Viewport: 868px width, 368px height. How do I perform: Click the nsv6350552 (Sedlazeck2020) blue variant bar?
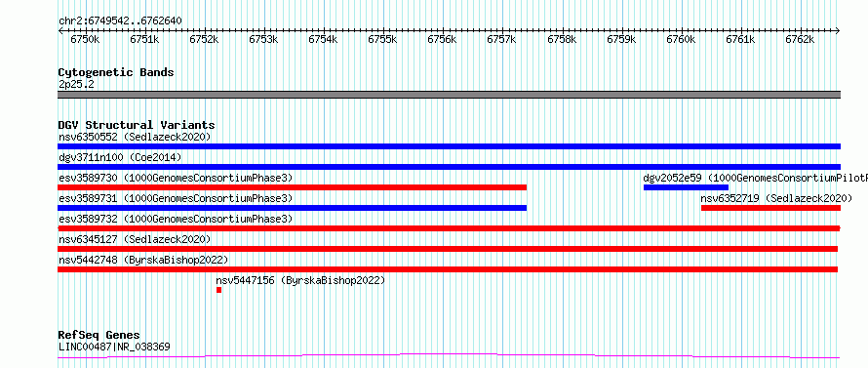449,146
